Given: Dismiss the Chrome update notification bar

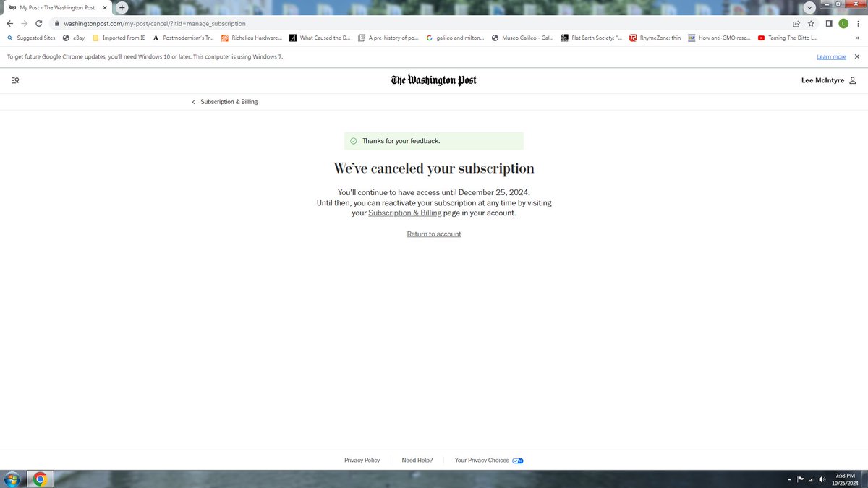Looking at the screenshot, I should pos(857,56).
